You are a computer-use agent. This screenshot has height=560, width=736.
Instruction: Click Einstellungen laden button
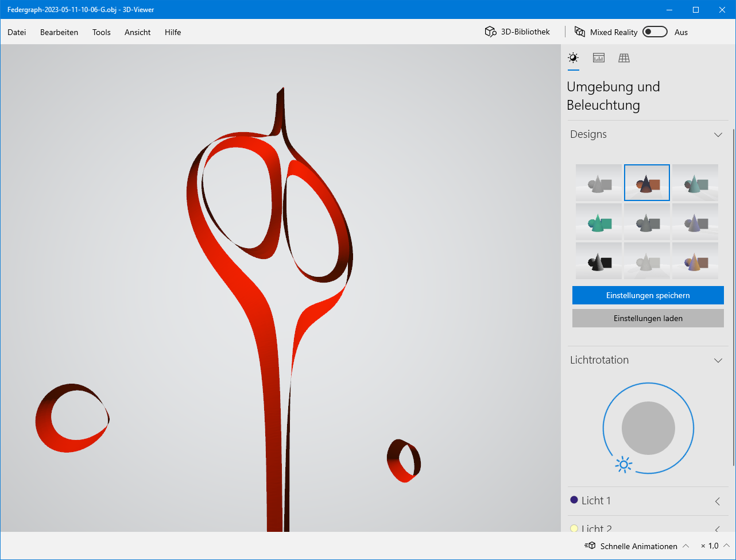point(648,318)
